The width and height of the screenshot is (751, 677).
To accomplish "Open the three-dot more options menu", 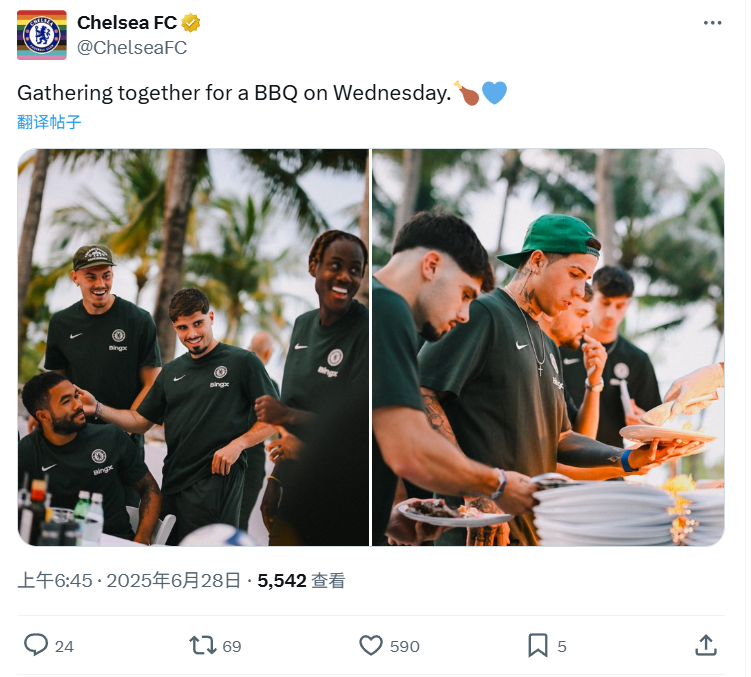I will click(x=712, y=23).
